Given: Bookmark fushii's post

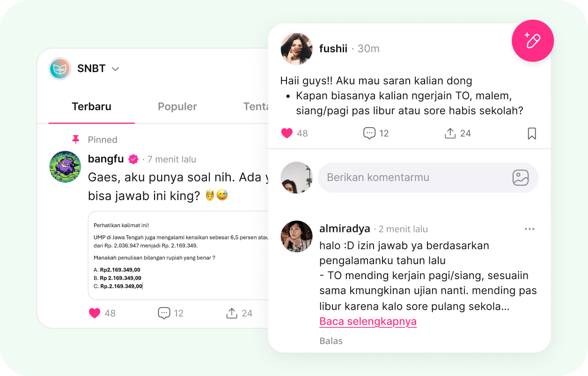Looking at the screenshot, I should [532, 133].
